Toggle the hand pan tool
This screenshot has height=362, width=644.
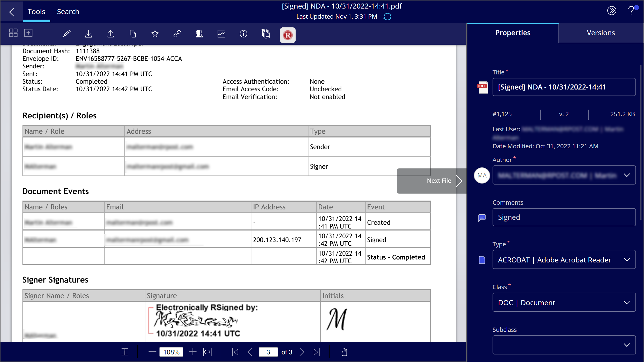344,352
